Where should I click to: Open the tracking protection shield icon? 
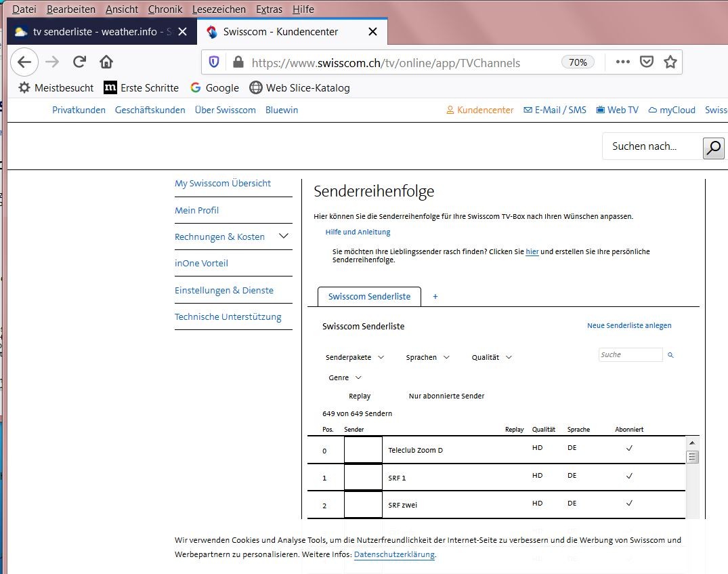[x=214, y=62]
